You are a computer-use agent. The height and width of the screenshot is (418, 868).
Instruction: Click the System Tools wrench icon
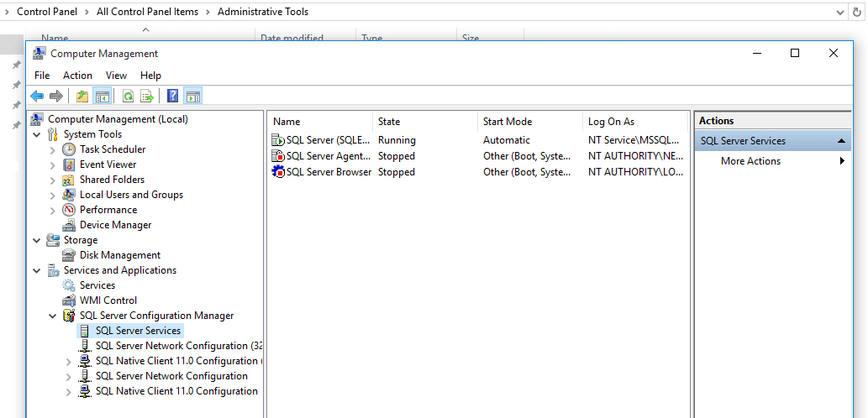pos(53,134)
